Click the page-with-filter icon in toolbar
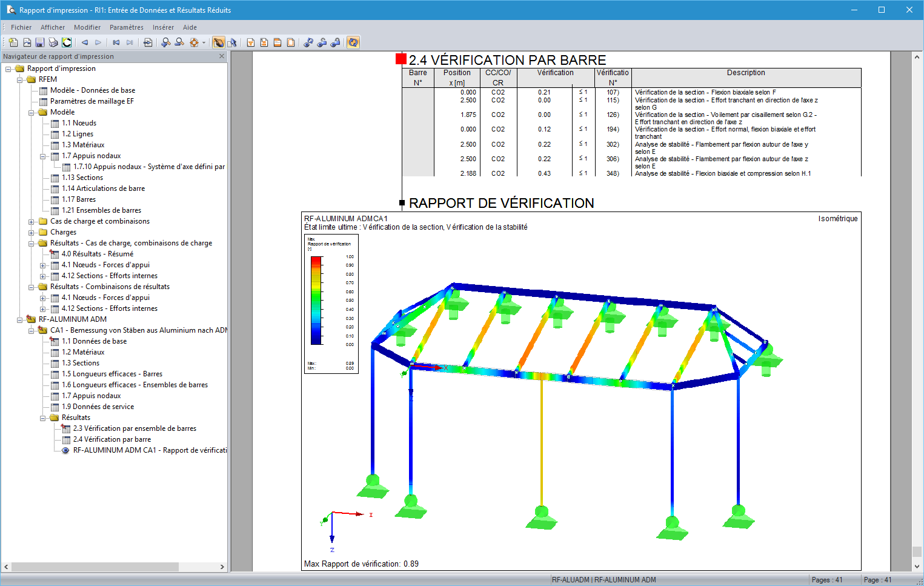Image resolution: width=924 pixels, height=586 pixels. point(251,42)
